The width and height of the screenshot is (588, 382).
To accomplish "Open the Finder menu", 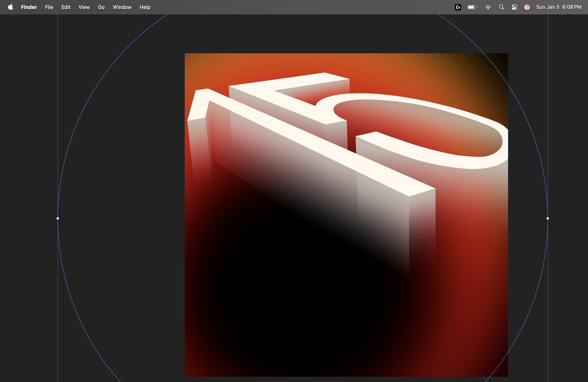I will click(29, 7).
